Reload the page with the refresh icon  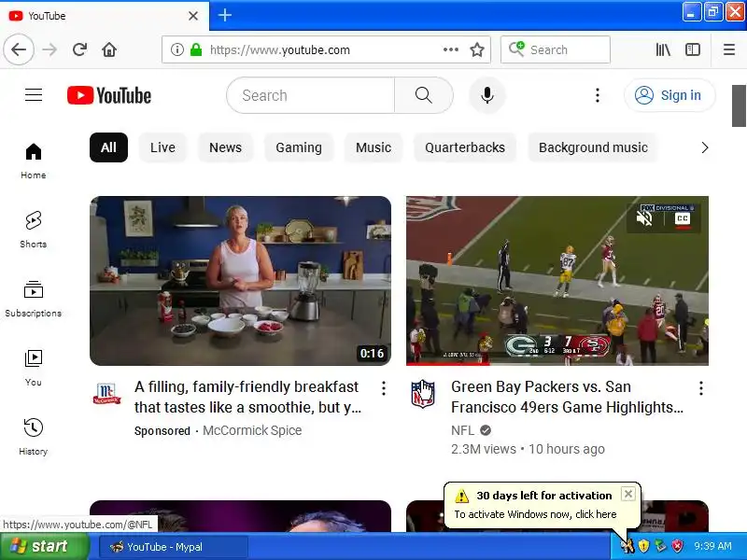[x=79, y=49]
